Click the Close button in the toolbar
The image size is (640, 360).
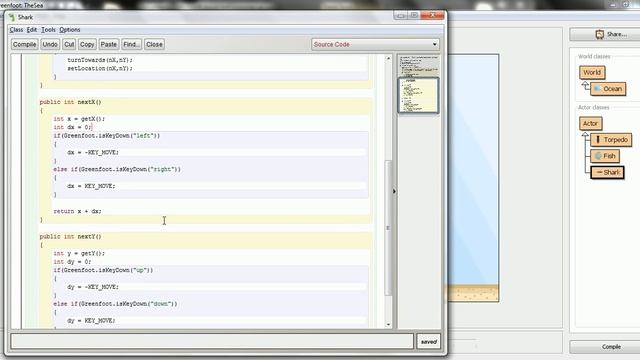[154, 44]
